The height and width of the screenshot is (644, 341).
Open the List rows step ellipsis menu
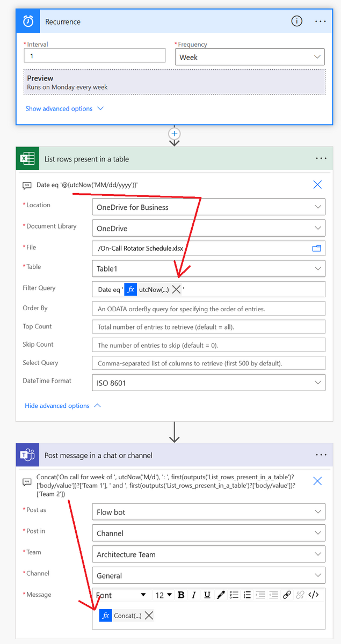pyautogui.click(x=321, y=159)
